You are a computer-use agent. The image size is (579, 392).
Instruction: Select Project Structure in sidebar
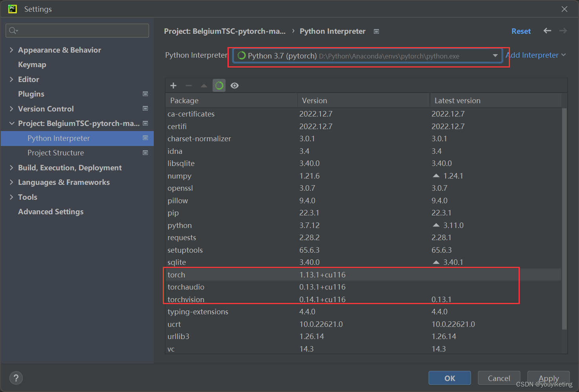point(56,153)
